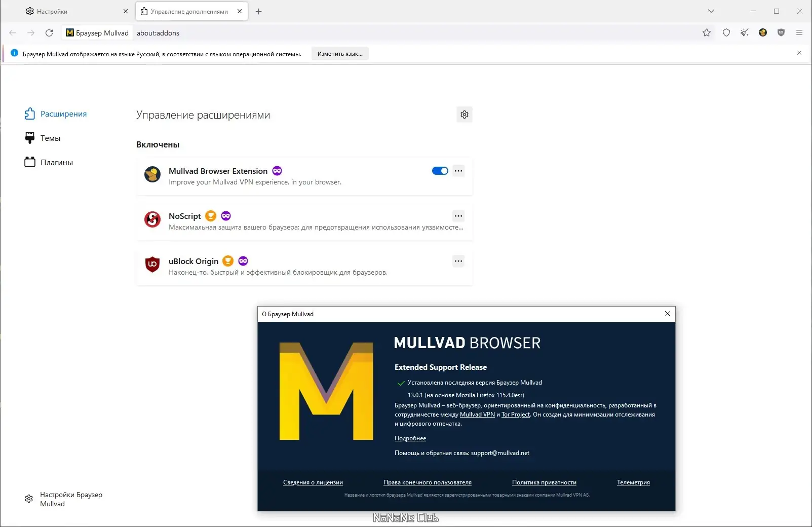The height and width of the screenshot is (527, 812).
Task: Close the Управление дополнениями tab
Action: click(x=240, y=11)
